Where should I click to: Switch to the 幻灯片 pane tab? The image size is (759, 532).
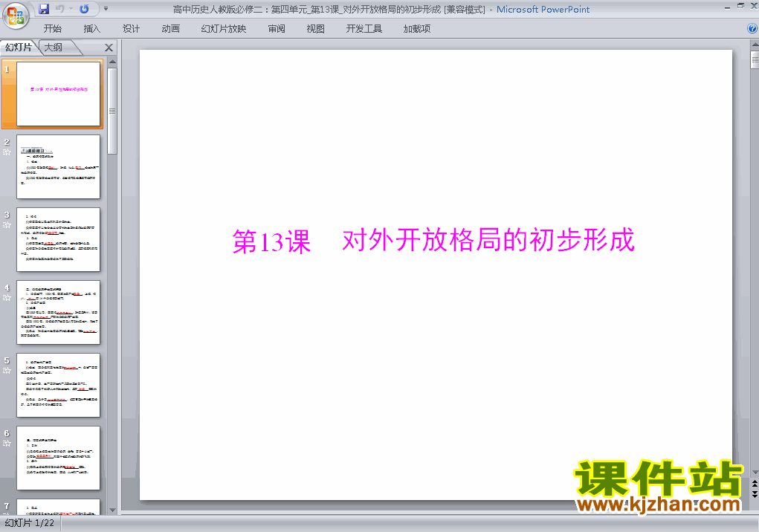click(x=19, y=48)
